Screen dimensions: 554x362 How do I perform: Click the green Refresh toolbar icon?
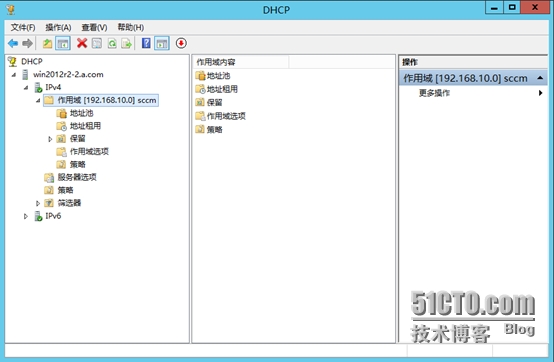[x=112, y=43]
